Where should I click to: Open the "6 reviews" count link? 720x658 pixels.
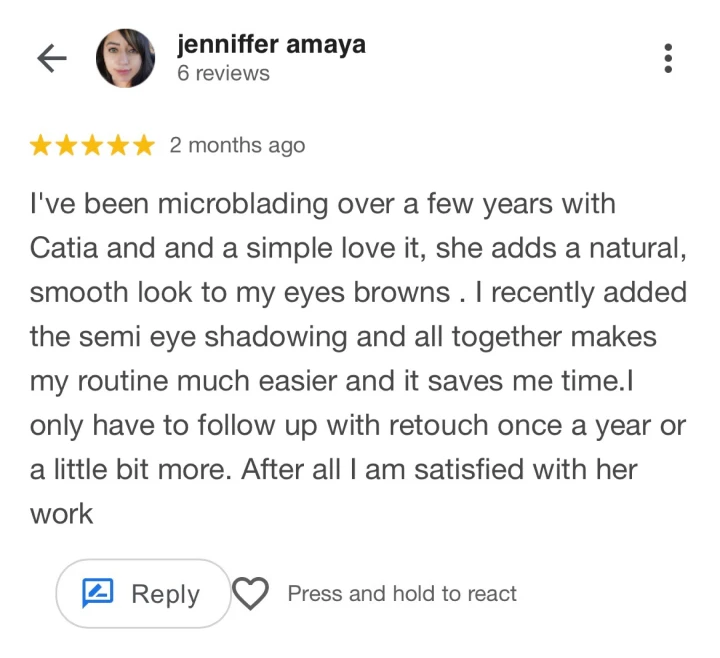coord(223,74)
